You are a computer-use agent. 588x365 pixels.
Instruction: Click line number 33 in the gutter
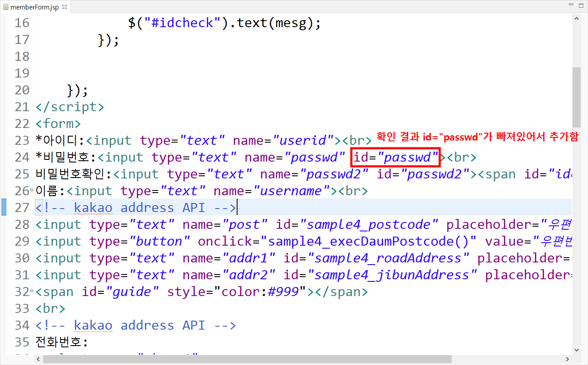[22, 309]
